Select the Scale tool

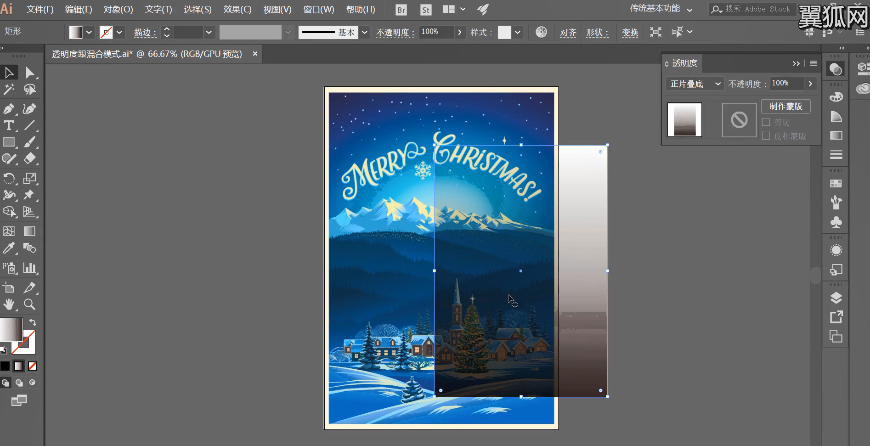click(29, 178)
